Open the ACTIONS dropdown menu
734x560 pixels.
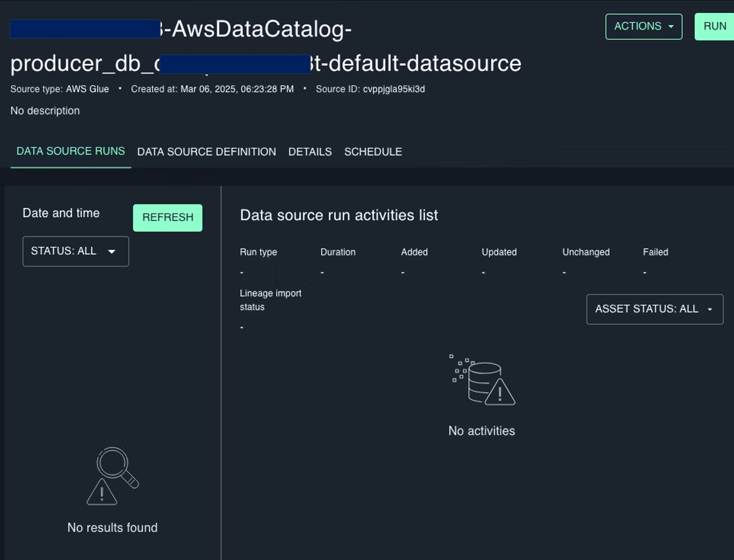[644, 26]
